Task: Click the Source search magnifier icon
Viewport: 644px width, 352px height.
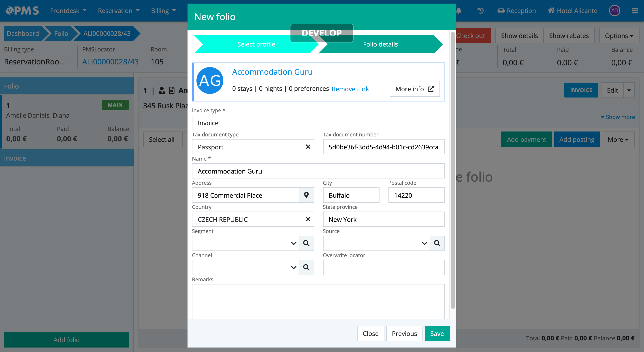Action: click(437, 243)
